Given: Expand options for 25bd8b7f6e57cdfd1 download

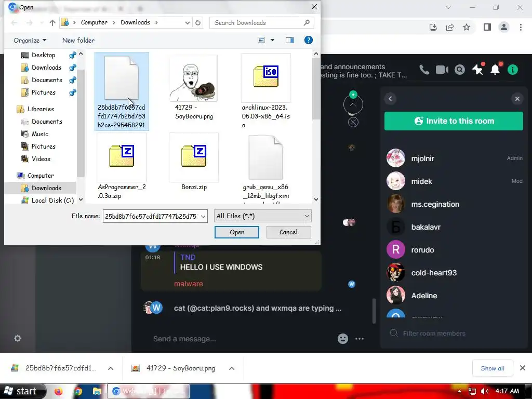Looking at the screenshot, I should (111, 368).
